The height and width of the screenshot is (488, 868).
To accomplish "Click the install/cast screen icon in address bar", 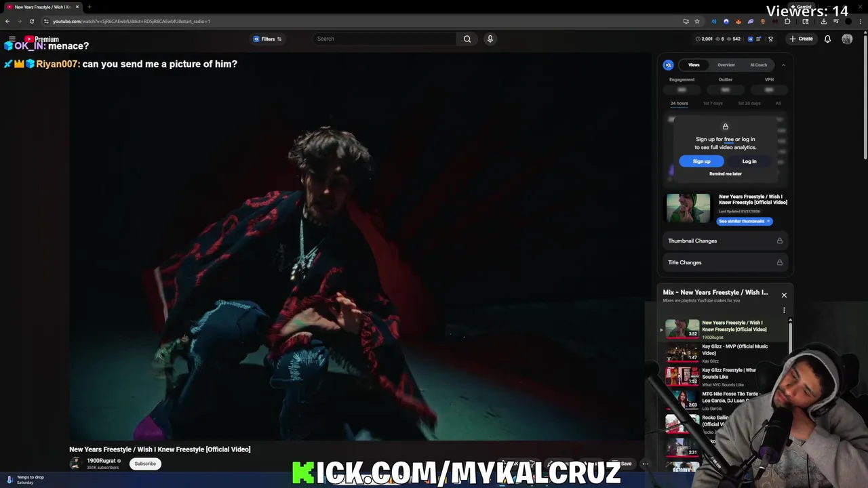I will click(686, 21).
